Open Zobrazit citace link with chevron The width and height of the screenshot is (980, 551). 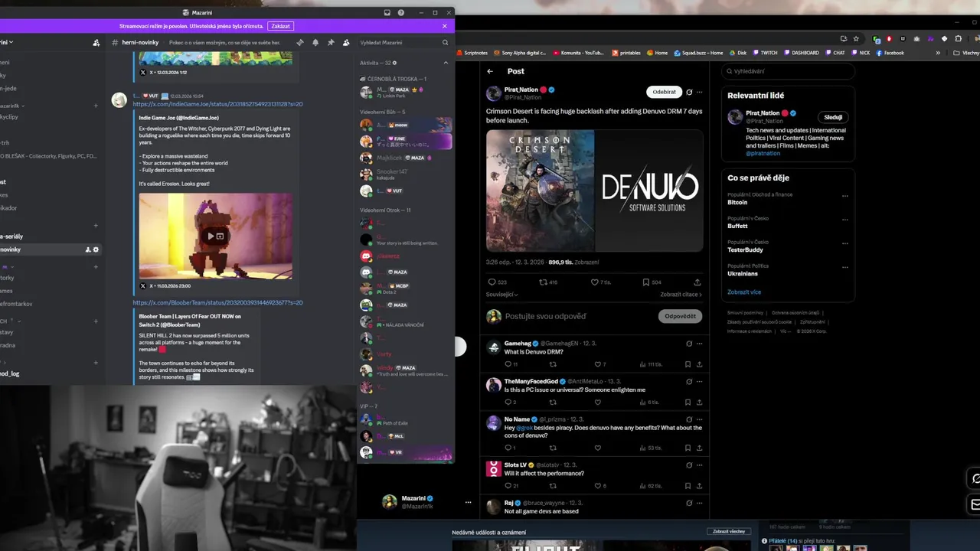[x=681, y=295]
